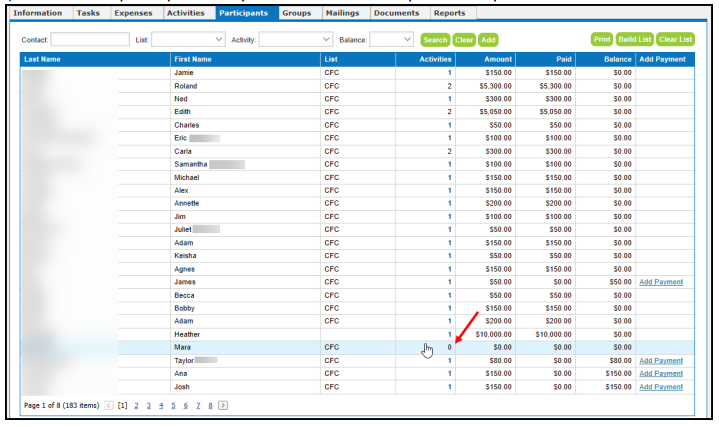The width and height of the screenshot is (719, 427).
Task: Click first name Roland
Action: 186,86
